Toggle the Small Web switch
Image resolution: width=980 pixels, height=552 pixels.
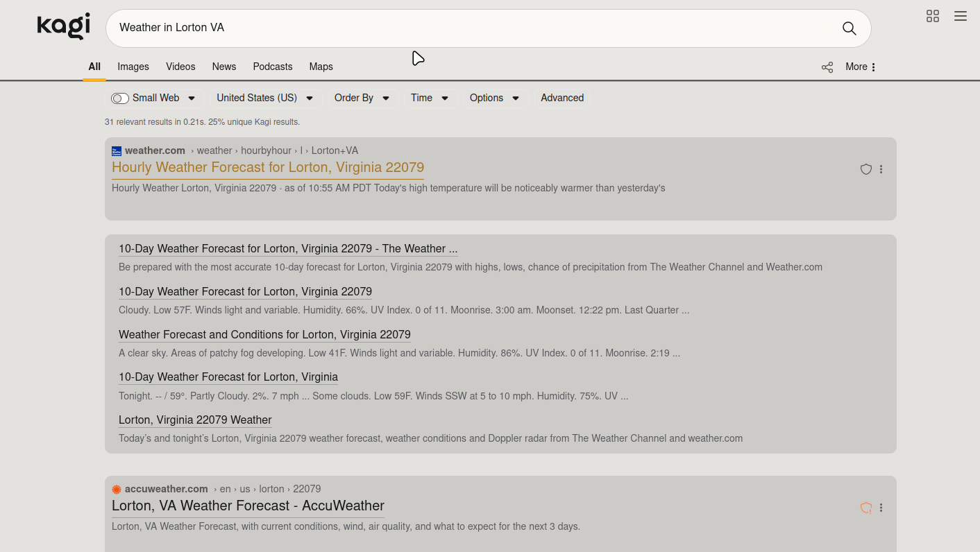point(120,98)
